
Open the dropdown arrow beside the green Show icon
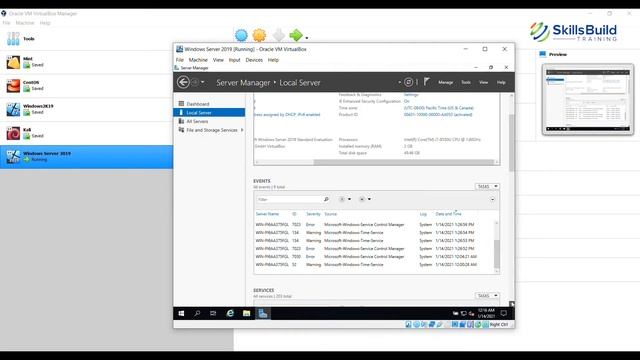(307, 38)
